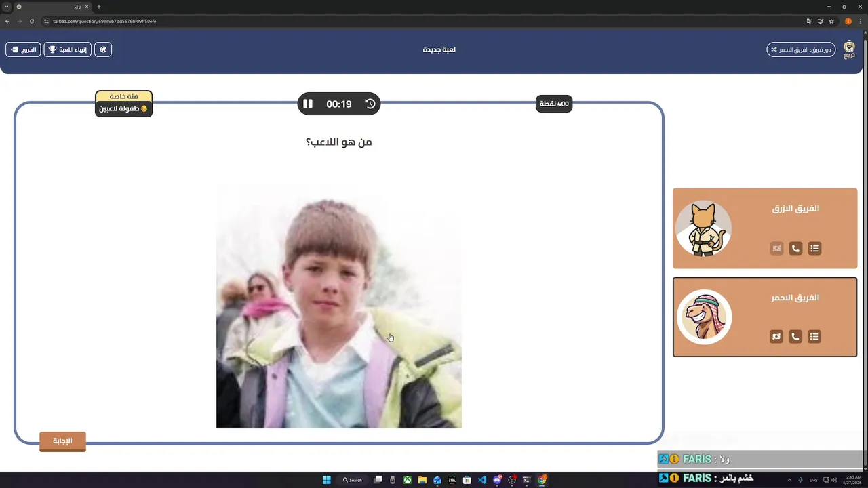Viewport: 868px width, 488px height.
Task: Open blue team's list helper icon
Action: [x=814, y=249]
